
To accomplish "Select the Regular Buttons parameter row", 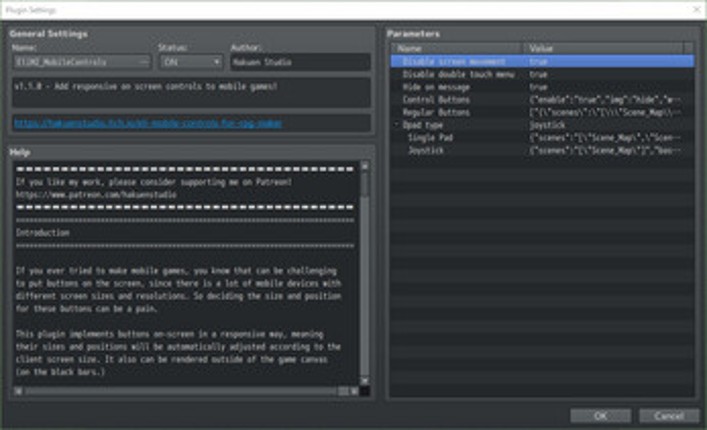I will (542, 112).
